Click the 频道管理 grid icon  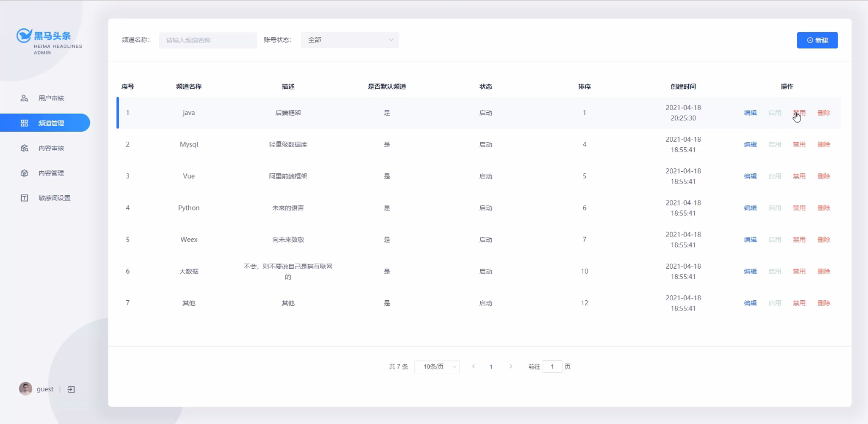tap(25, 123)
